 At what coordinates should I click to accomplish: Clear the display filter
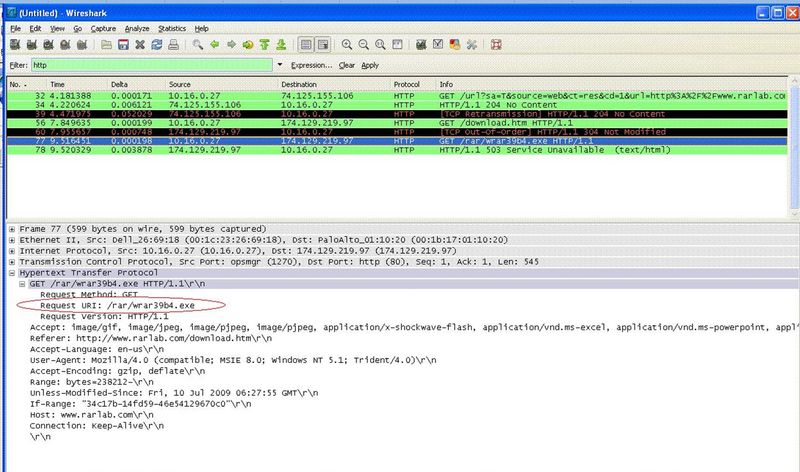click(x=347, y=65)
